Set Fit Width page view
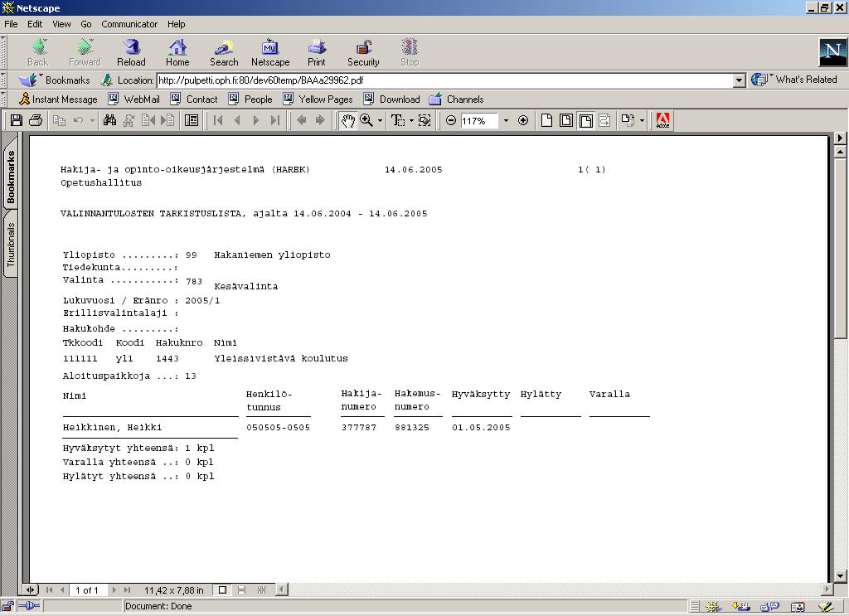 pyautogui.click(x=586, y=120)
